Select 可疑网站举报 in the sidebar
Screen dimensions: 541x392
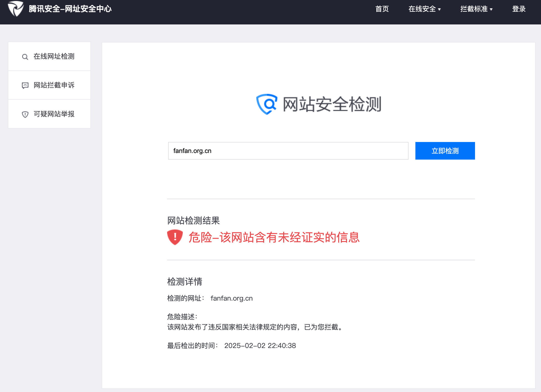(54, 114)
